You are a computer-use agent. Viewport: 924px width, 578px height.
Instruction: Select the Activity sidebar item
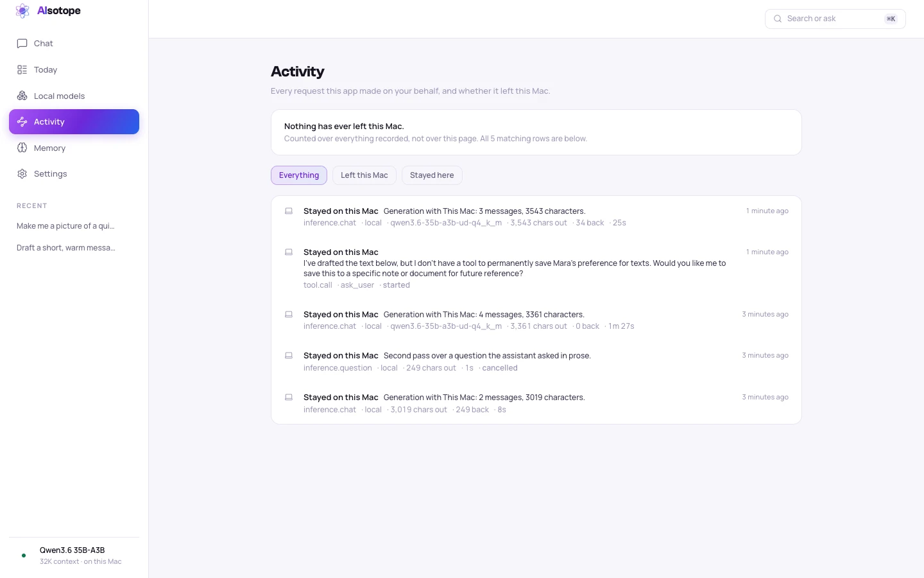tap(74, 122)
